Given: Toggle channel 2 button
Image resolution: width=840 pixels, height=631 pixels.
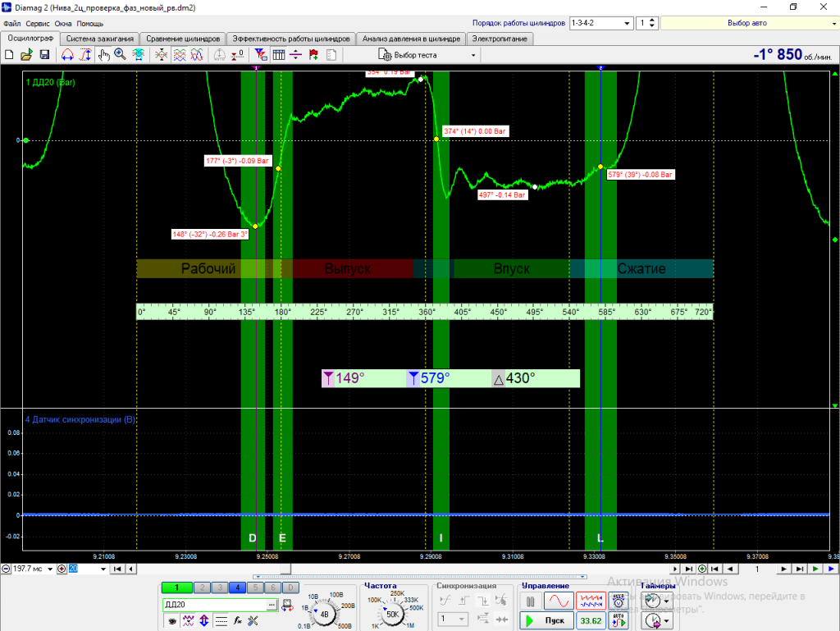Looking at the screenshot, I should click(202, 588).
